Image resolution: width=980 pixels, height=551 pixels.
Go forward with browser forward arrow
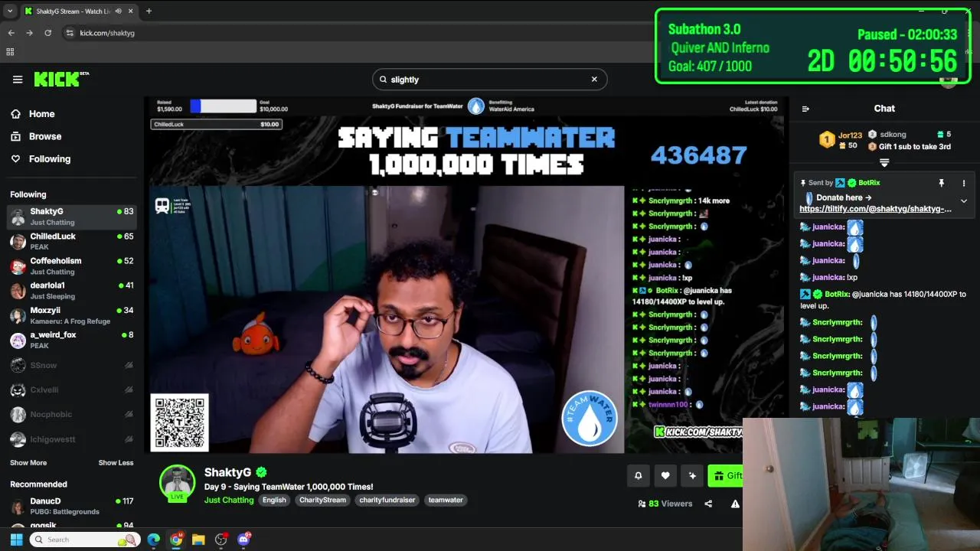pos(29,33)
